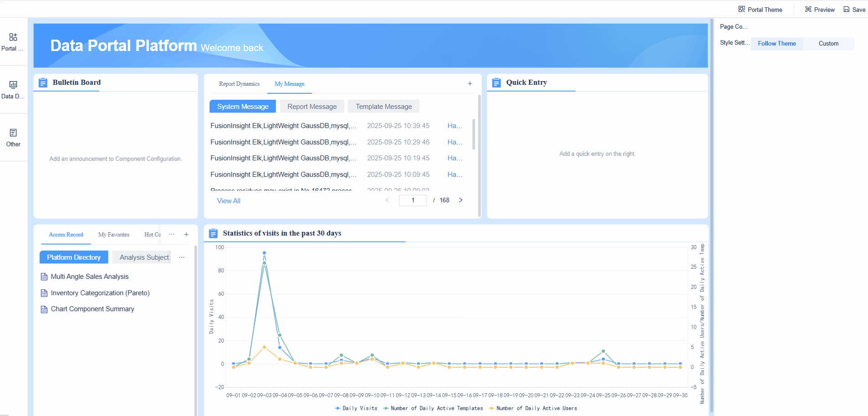Select Platform Directory button

[74, 257]
